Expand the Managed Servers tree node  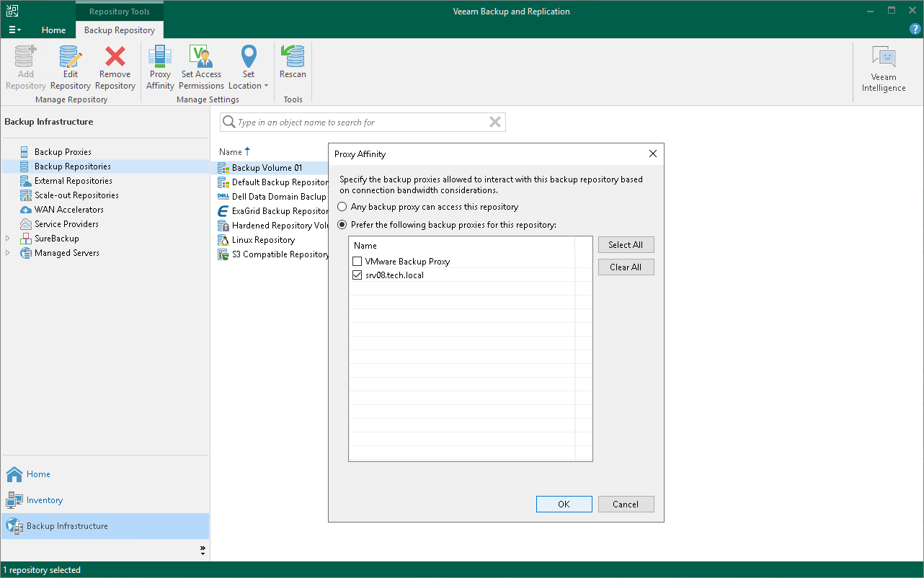pyautogui.click(x=8, y=253)
